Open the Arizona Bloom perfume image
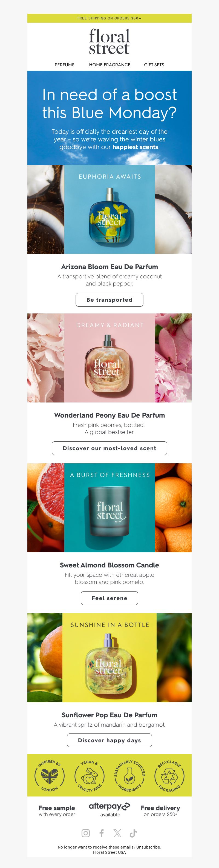Image resolution: width=219 pixels, height=868 pixels. 109,209
